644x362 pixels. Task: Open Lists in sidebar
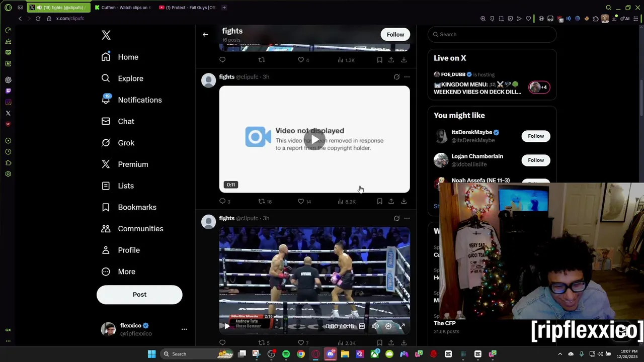[x=117, y=186]
